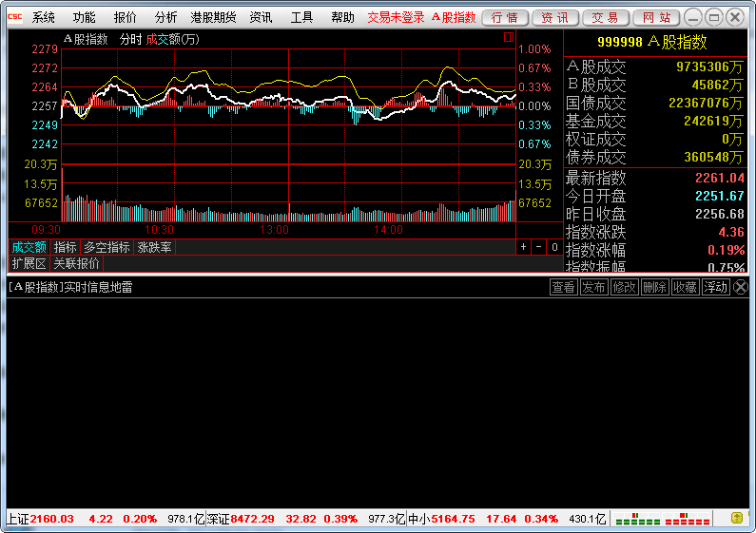Click the 浮动 button in info panel
Viewport: 756px width, 533px height.
click(x=715, y=287)
